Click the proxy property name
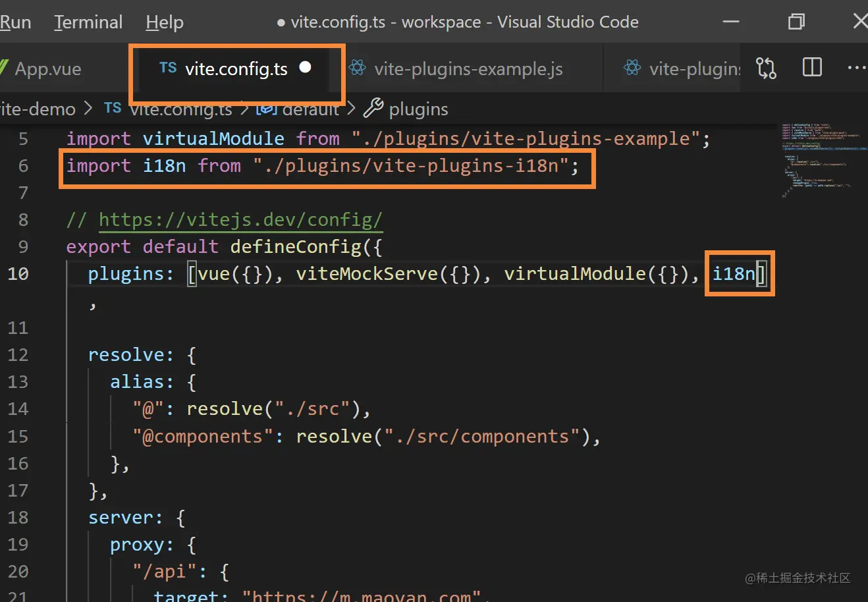868x602 pixels. tap(137, 545)
